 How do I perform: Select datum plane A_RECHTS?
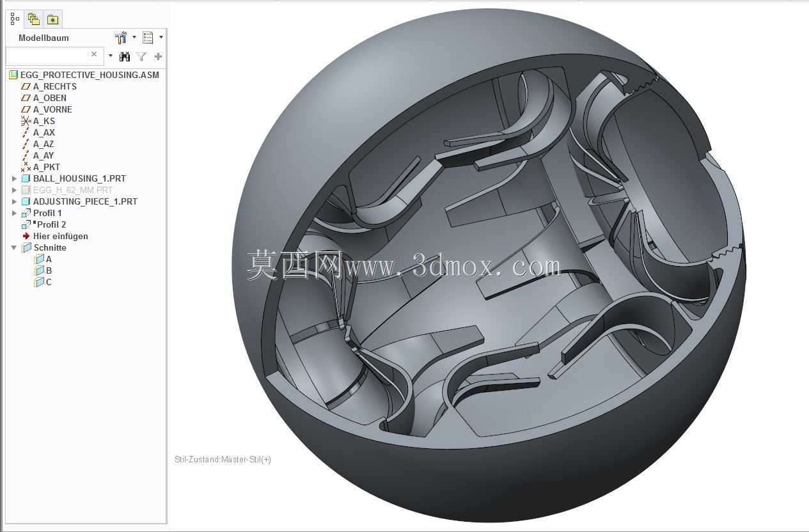(55, 86)
